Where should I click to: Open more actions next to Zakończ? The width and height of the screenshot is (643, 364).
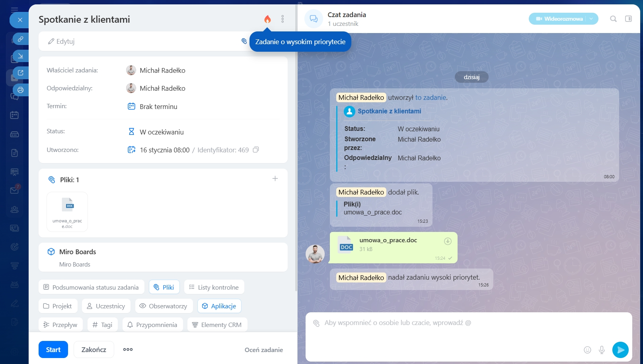click(x=128, y=350)
